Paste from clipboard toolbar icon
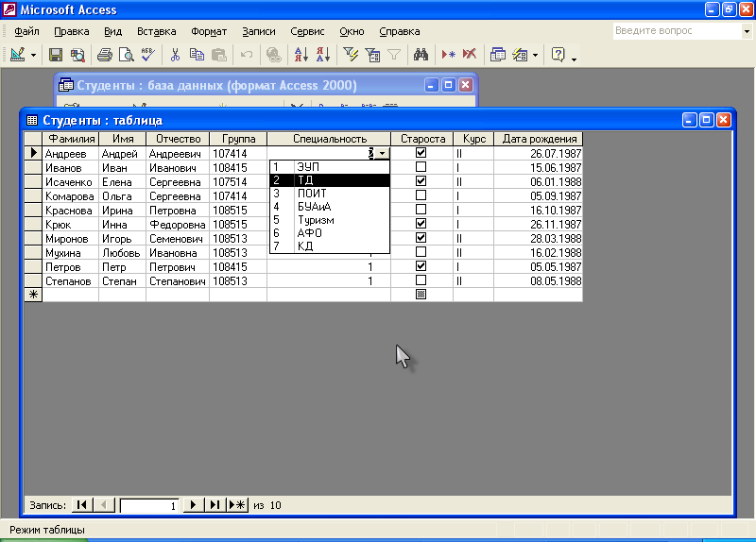Screen dimensions: 756x542 coord(219,55)
